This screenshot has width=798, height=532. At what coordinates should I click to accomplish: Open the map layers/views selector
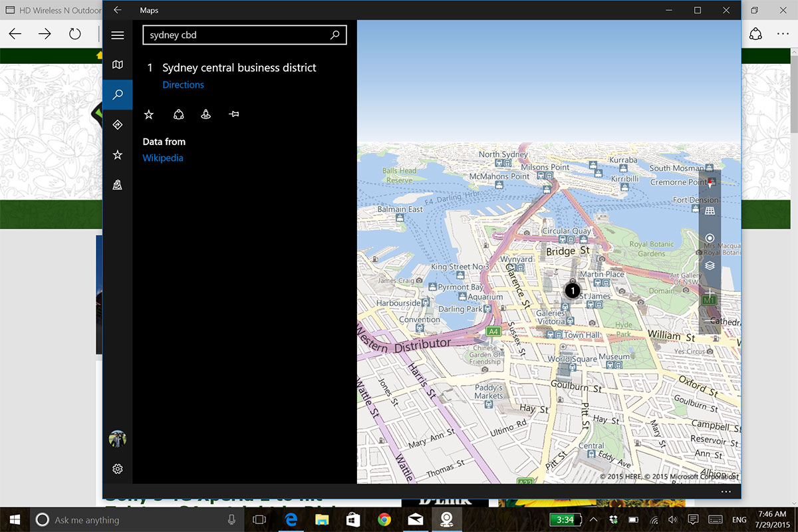click(710, 265)
